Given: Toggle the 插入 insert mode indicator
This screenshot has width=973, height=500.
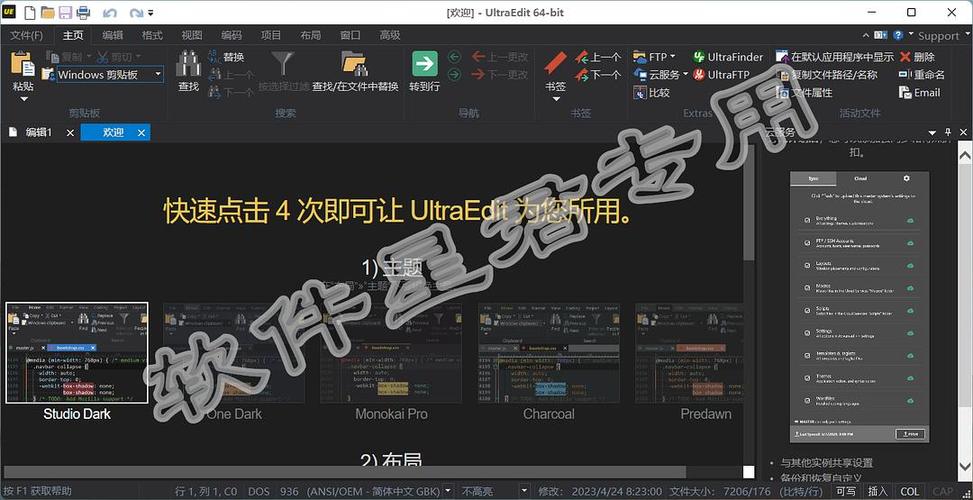Looking at the screenshot, I should 877,491.
